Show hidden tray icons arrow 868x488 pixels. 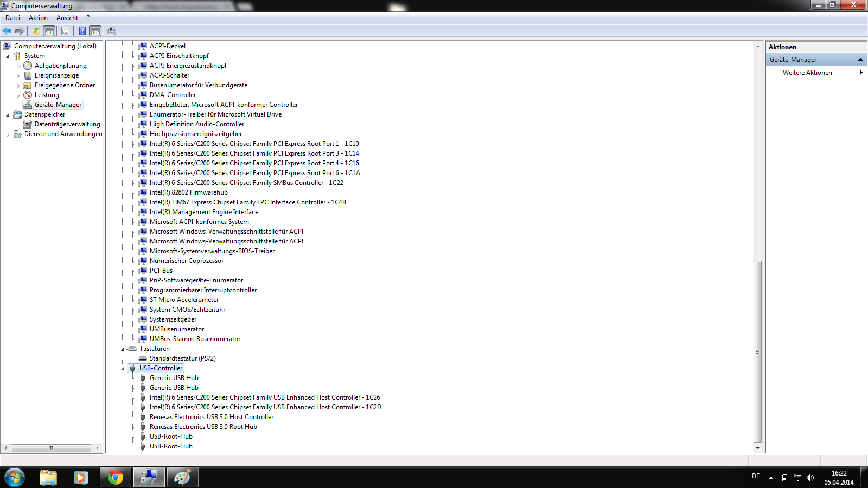pyautogui.click(x=771, y=478)
